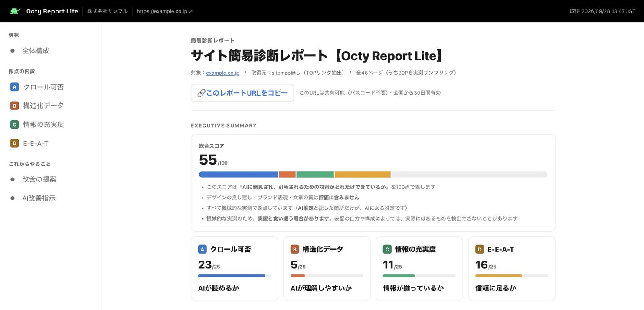Click AIが読めるか caption
This screenshot has height=310, width=644.
tap(219, 288)
